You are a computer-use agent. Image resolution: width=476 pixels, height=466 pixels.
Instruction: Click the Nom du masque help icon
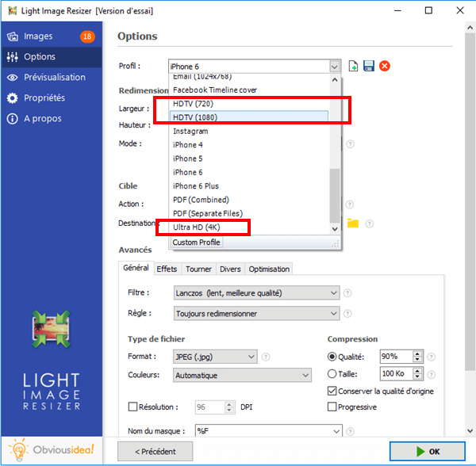pyautogui.click(x=350, y=431)
